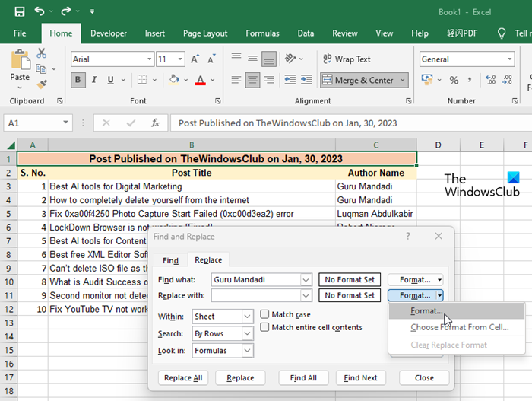532x401 pixels.
Task: Select Format... from the dropdown menu
Action: tap(426, 311)
